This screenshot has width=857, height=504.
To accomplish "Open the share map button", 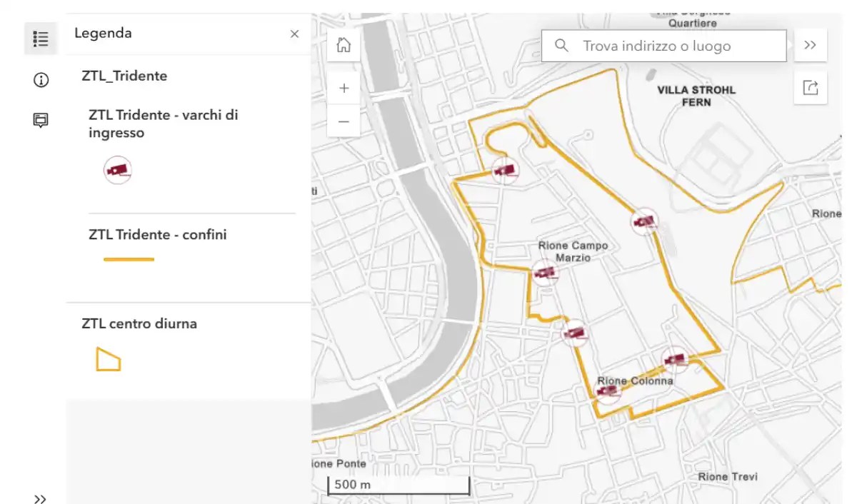I will pos(810,88).
